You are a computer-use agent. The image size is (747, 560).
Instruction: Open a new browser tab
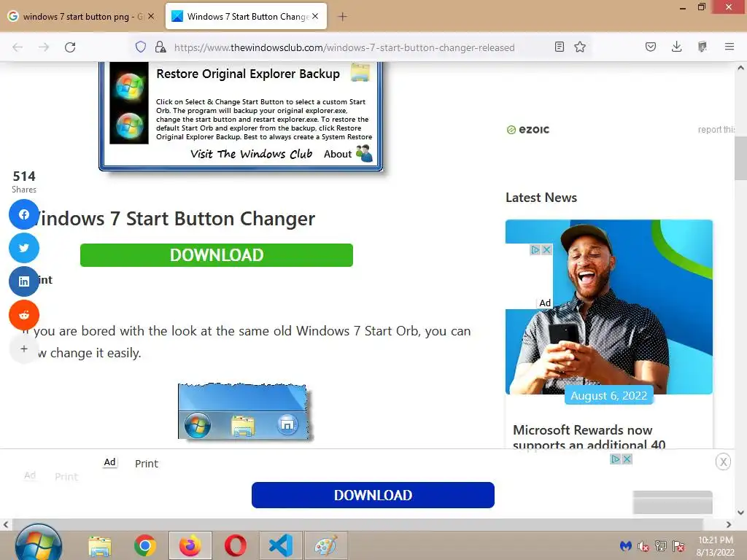[342, 17]
